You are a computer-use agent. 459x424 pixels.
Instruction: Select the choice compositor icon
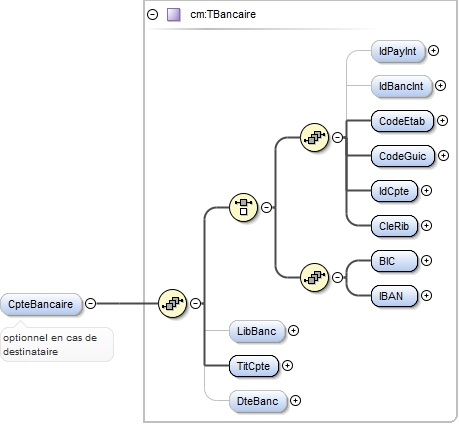(243, 207)
